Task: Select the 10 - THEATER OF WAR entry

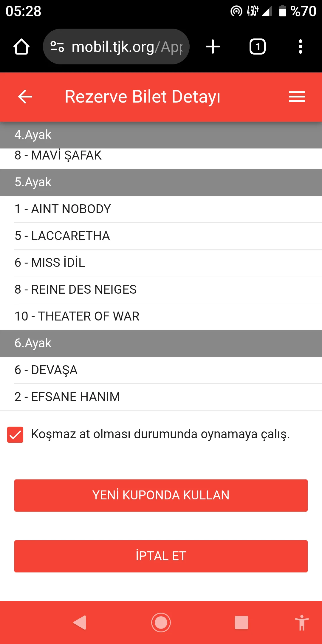Action: [x=161, y=316]
